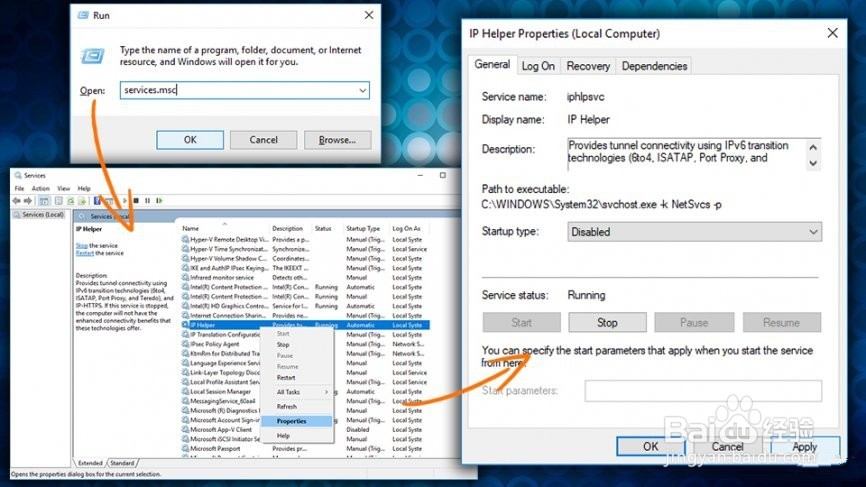The image size is (866, 487).
Task: Select Extended tab in Services window
Action: [90, 463]
